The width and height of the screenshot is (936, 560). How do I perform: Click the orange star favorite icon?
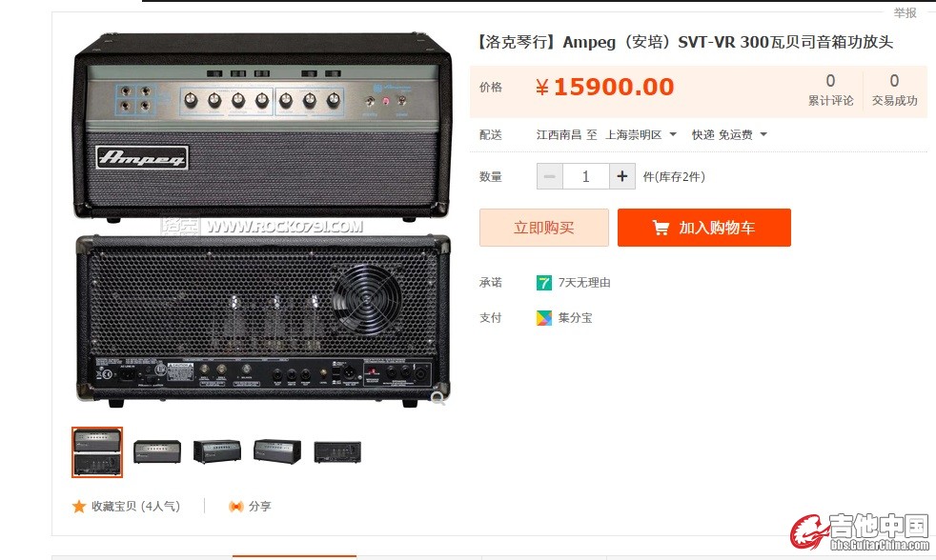(79, 507)
